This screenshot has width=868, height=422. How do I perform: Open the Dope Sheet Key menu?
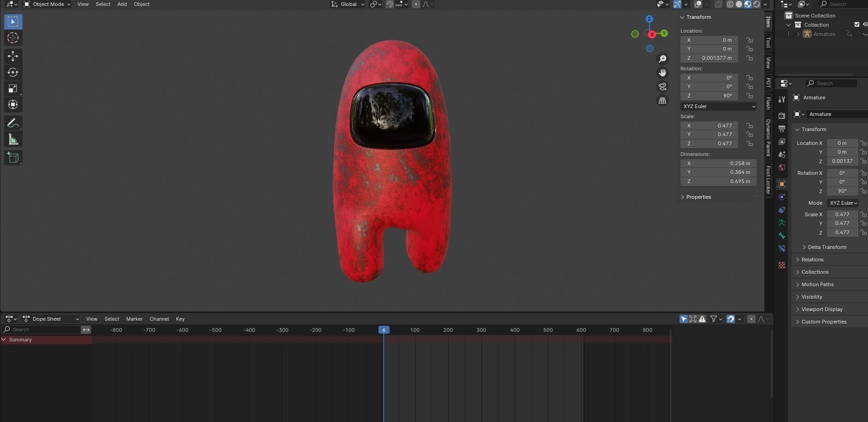180,319
